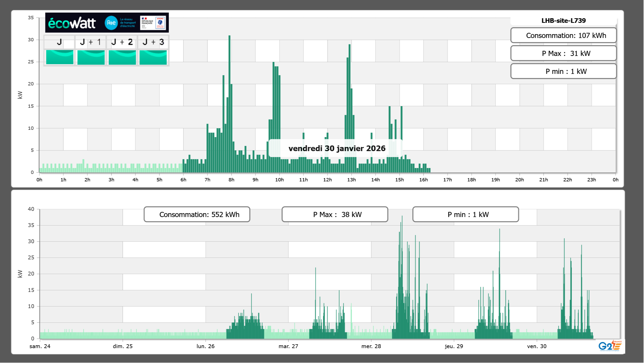This screenshot has width=644, height=363.
Task: Click the Rte round logo
Action: [x=111, y=23]
